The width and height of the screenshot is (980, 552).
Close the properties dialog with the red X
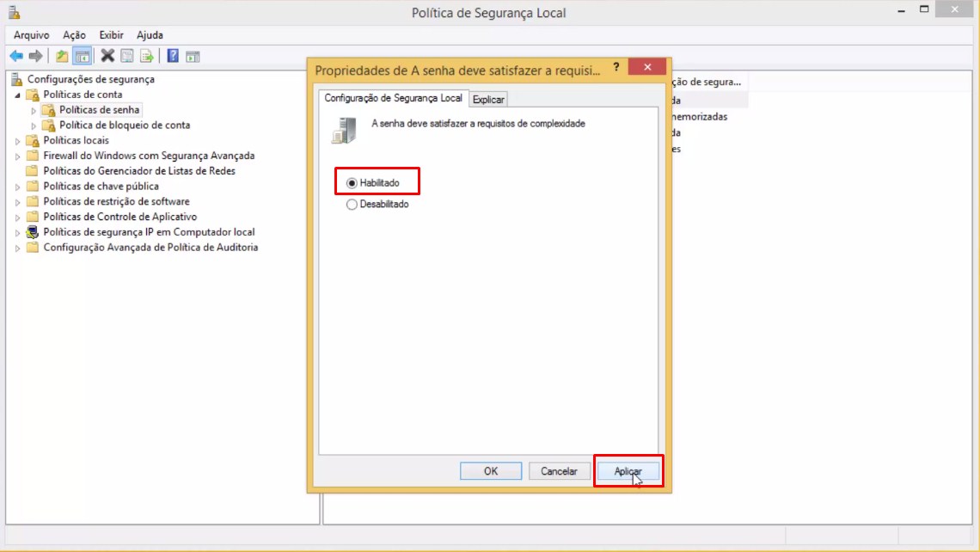tap(646, 67)
